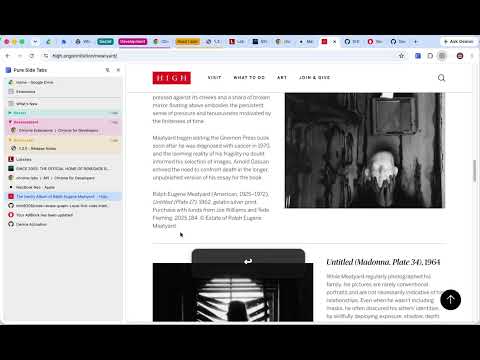Click the Ask Gemini button
This screenshot has width=480, height=360.
459,42
